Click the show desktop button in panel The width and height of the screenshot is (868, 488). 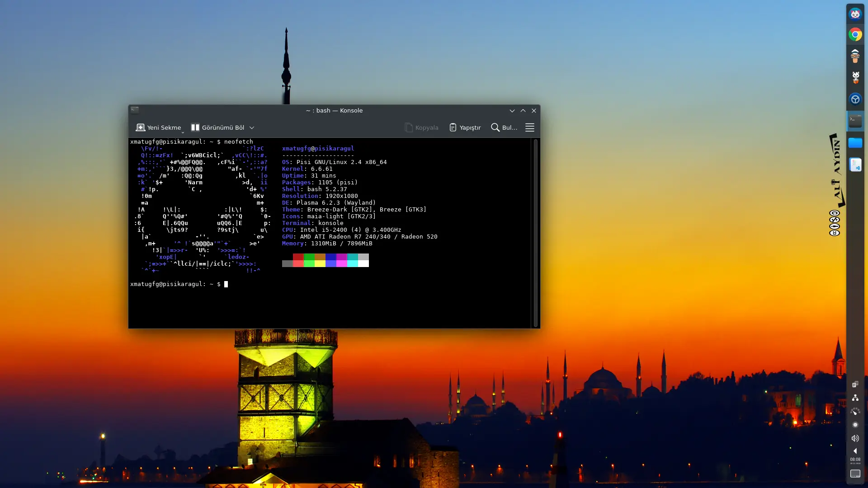855,474
